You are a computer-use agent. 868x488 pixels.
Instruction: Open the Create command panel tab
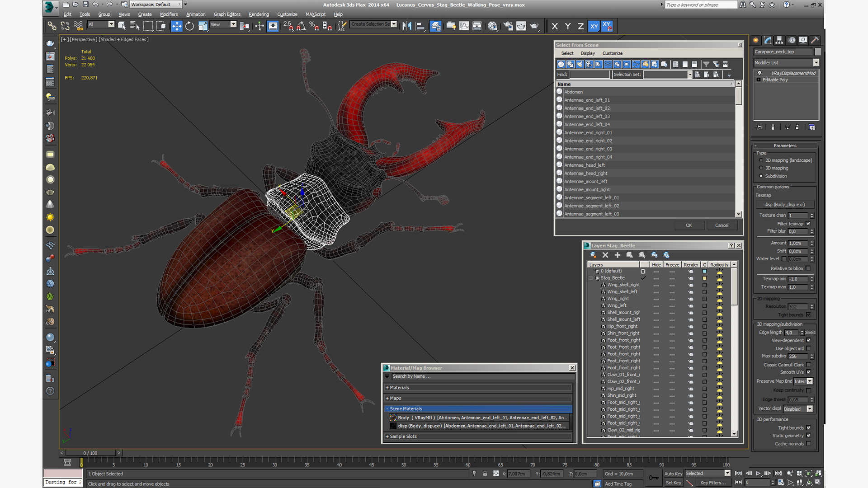pos(756,40)
